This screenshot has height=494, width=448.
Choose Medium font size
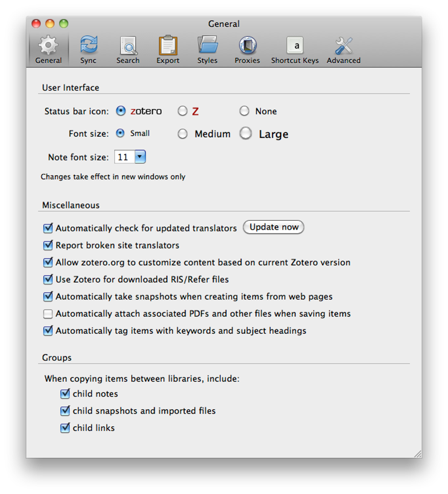coord(182,134)
